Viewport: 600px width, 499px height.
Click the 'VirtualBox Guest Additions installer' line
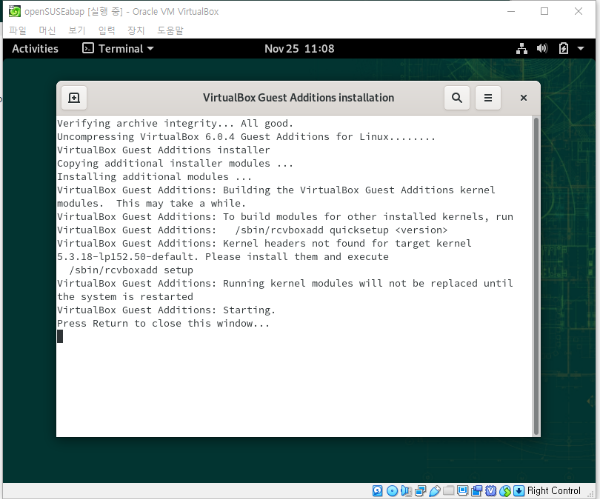pyautogui.click(x=163, y=150)
